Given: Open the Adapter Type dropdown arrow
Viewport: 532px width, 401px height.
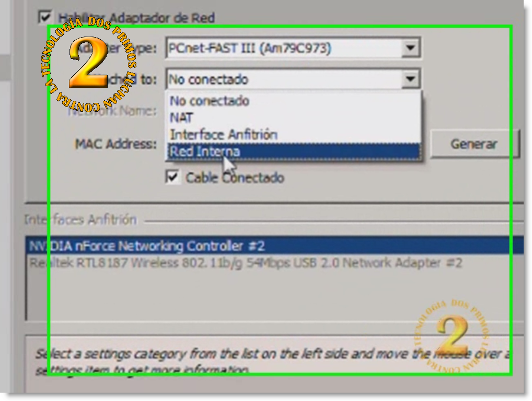Looking at the screenshot, I should 411,48.
